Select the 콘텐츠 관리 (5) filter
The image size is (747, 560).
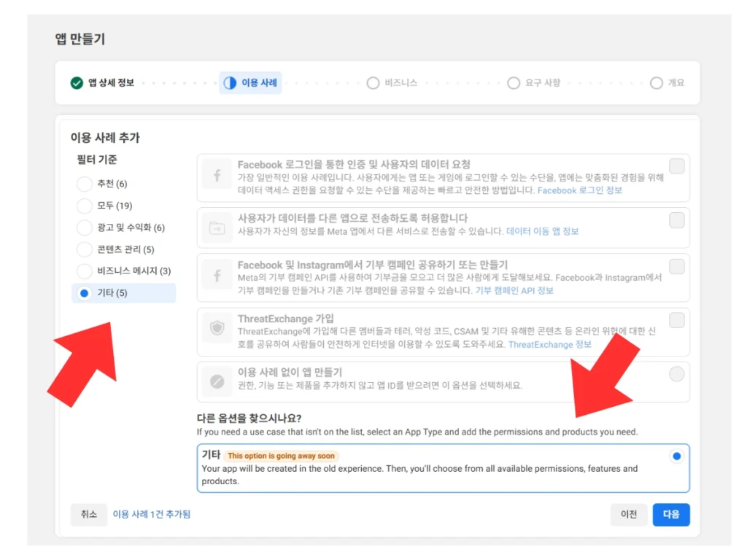(x=85, y=249)
